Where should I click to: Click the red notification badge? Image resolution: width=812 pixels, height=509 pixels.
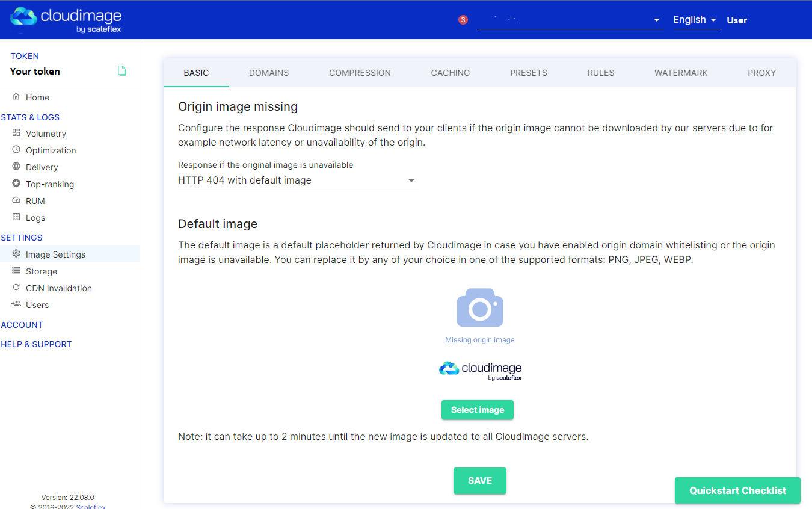click(463, 20)
